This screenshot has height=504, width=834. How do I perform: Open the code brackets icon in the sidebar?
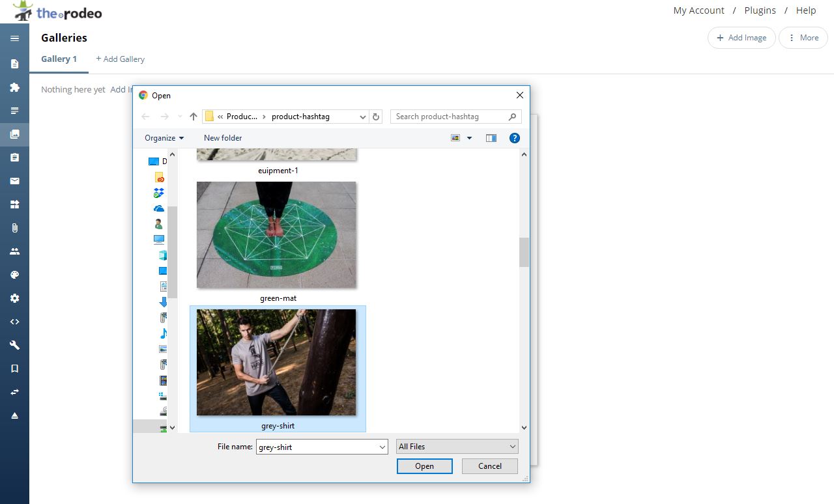(14, 322)
